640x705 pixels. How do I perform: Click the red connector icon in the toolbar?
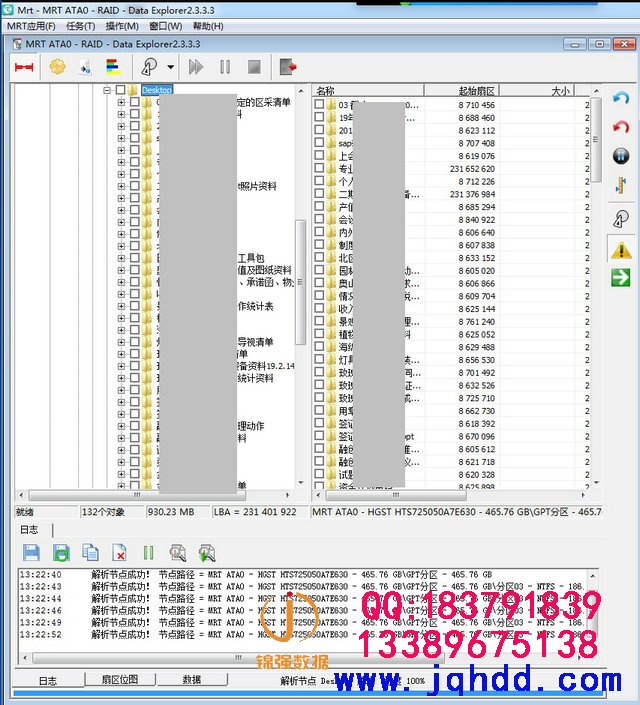(x=24, y=67)
